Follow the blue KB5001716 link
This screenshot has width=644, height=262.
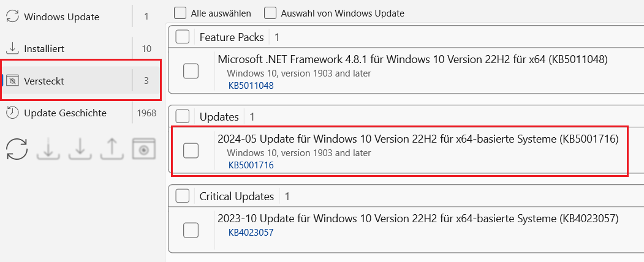(x=251, y=165)
